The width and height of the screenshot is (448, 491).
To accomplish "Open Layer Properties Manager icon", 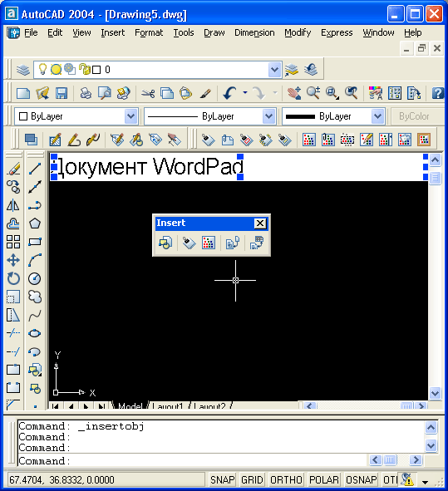I will pyautogui.click(x=23, y=70).
